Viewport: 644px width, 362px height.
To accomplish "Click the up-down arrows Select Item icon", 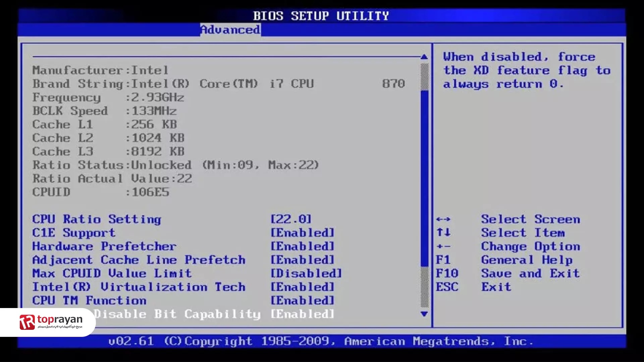I will (x=443, y=232).
